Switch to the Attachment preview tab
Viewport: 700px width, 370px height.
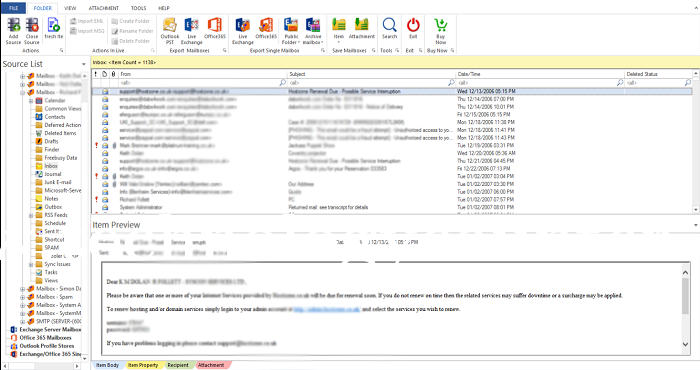click(x=211, y=365)
